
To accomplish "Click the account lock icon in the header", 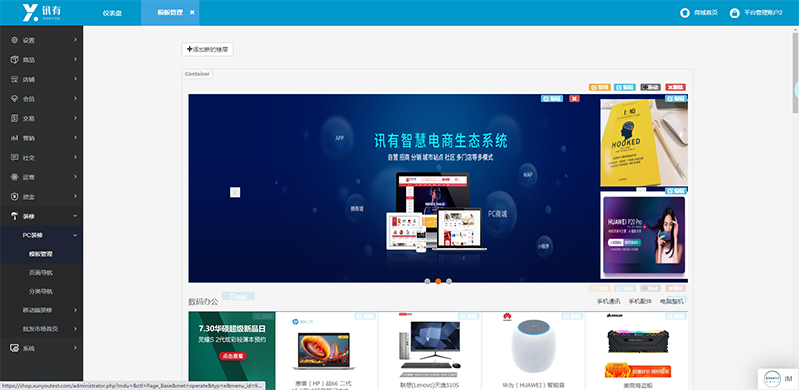I will (x=734, y=13).
